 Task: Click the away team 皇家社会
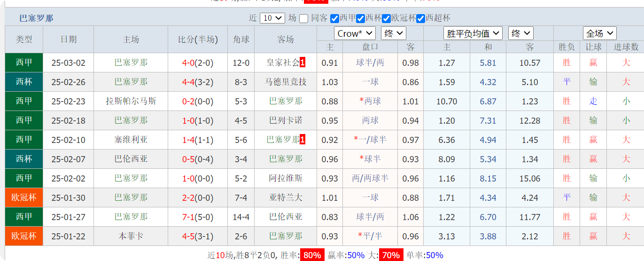[283, 63]
